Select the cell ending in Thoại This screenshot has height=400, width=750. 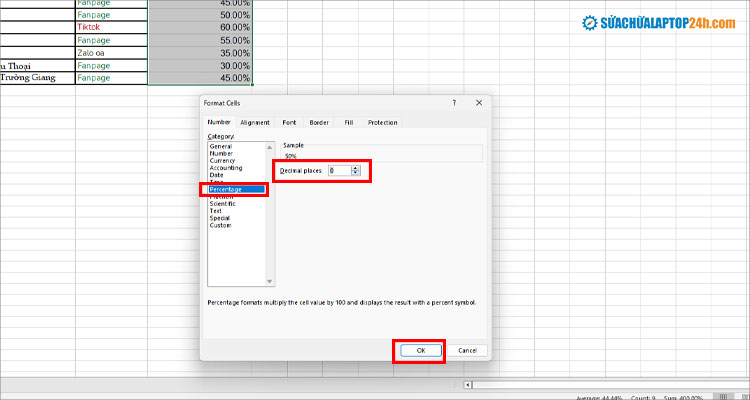37,66
